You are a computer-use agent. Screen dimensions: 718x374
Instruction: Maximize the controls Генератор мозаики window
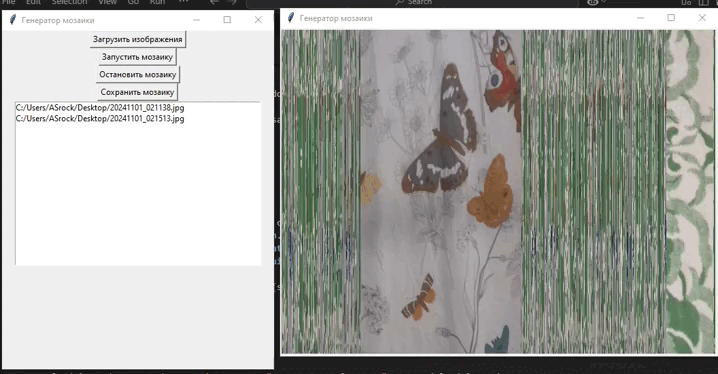click(x=227, y=20)
